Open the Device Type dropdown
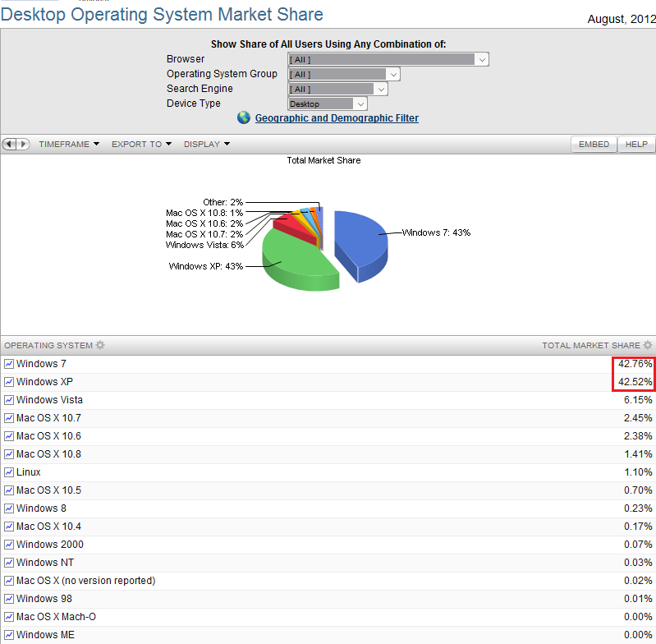Viewport: 656px width, 644px height. pyautogui.click(x=328, y=103)
